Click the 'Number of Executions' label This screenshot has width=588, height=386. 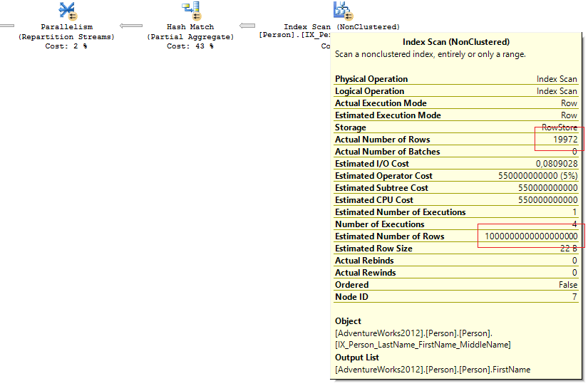[379, 224]
